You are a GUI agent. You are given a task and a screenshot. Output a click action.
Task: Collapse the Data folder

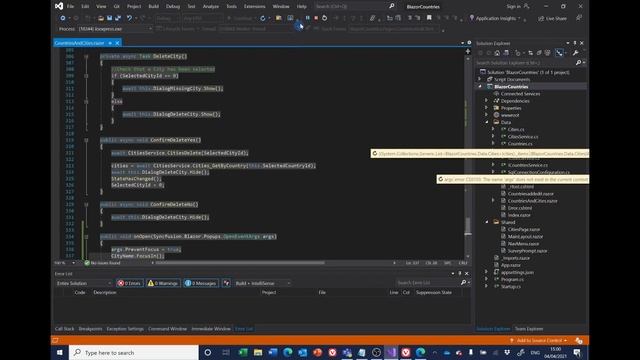[x=487, y=122]
